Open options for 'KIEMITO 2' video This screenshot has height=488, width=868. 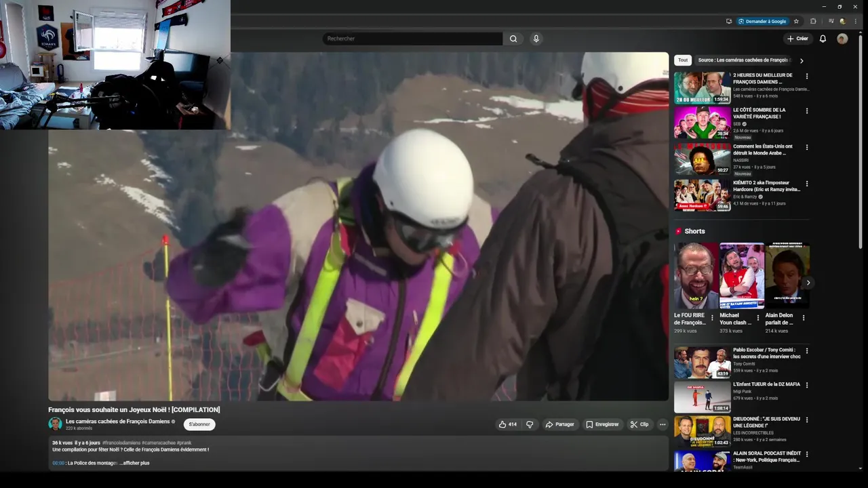[x=806, y=184]
